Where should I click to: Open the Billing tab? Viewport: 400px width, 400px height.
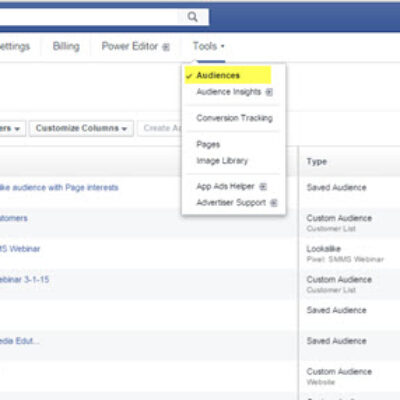(66, 46)
